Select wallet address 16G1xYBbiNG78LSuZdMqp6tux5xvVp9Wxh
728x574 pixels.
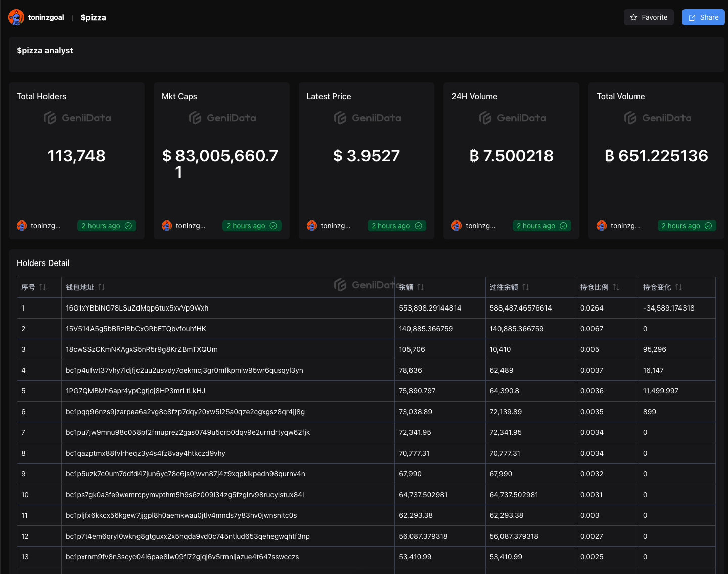(137, 308)
